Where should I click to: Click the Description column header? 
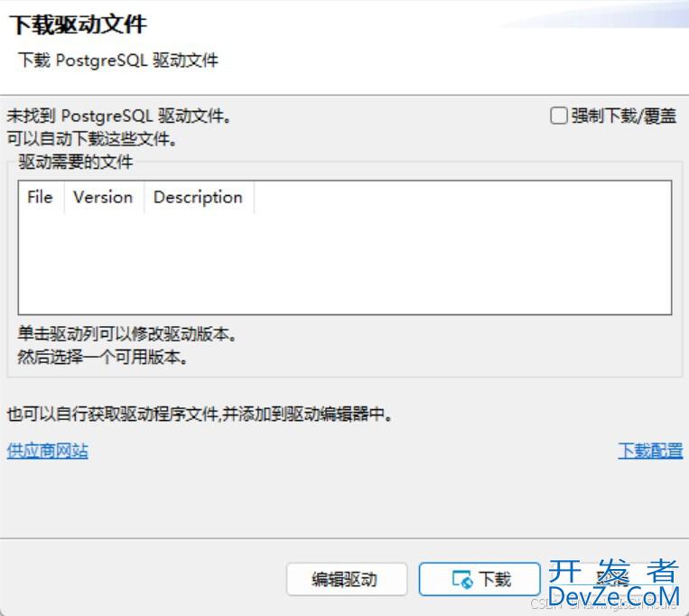pyautogui.click(x=199, y=197)
